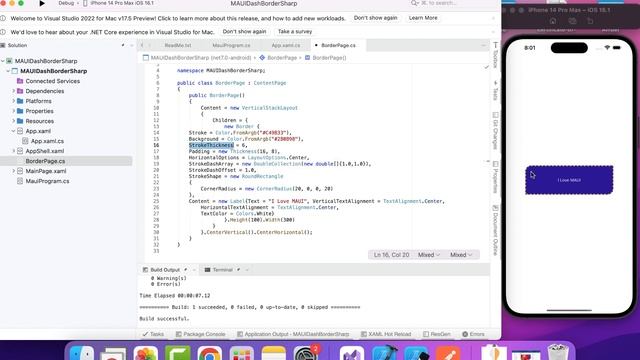This screenshot has height=360, width=640.
Task: Open App.xaml.cs in the solution tree
Action: coord(47,141)
